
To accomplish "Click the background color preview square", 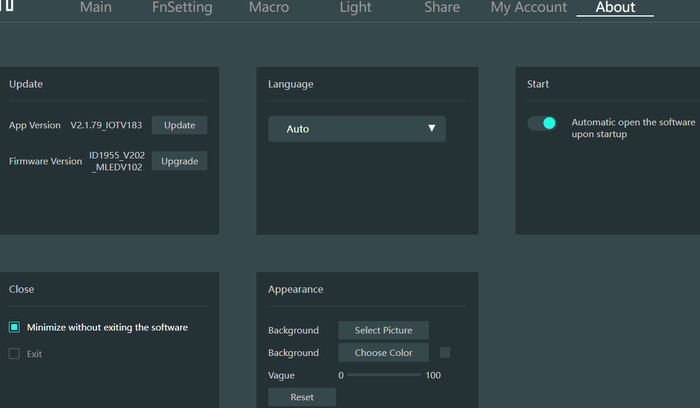I will click(445, 352).
